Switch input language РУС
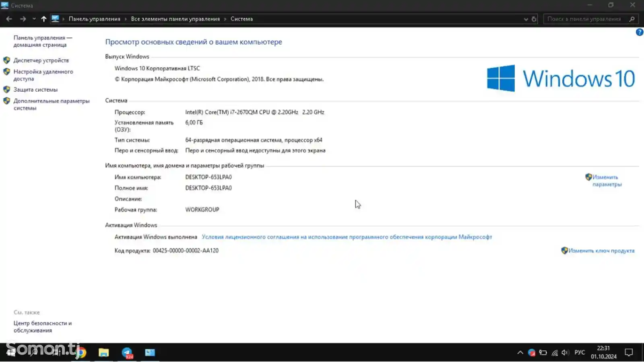The height and width of the screenshot is (362, 644). (x=580, y=352)
